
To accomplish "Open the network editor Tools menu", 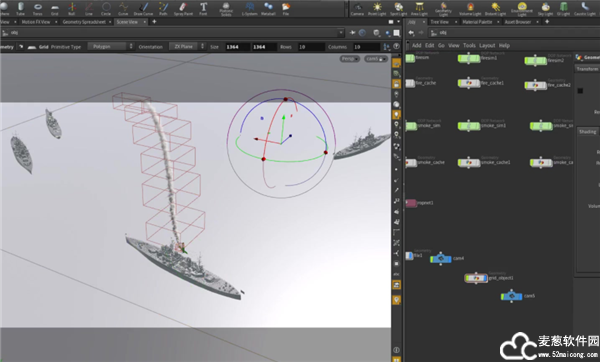I will (469, 46).
